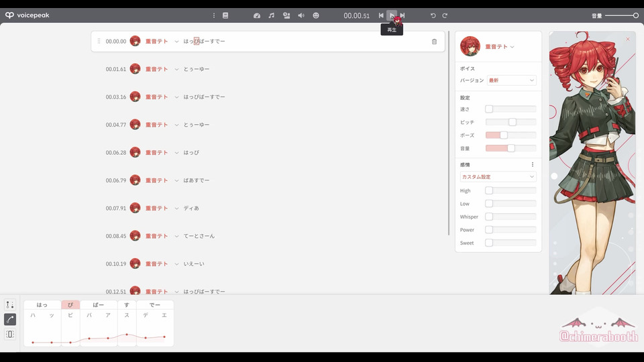Screen dimensions: 644x362
Task: Expand narrator dropdown on the 00.00.00 line
Action: point(176,42)
